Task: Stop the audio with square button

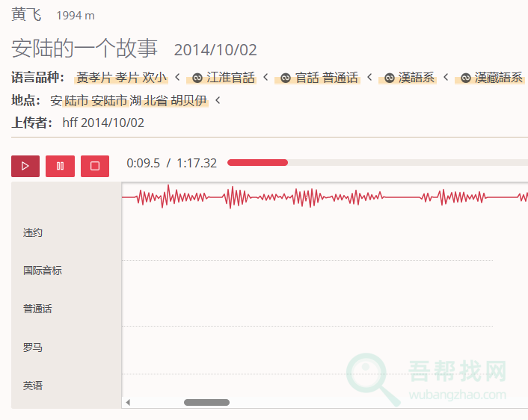Action: pos(95,166)
